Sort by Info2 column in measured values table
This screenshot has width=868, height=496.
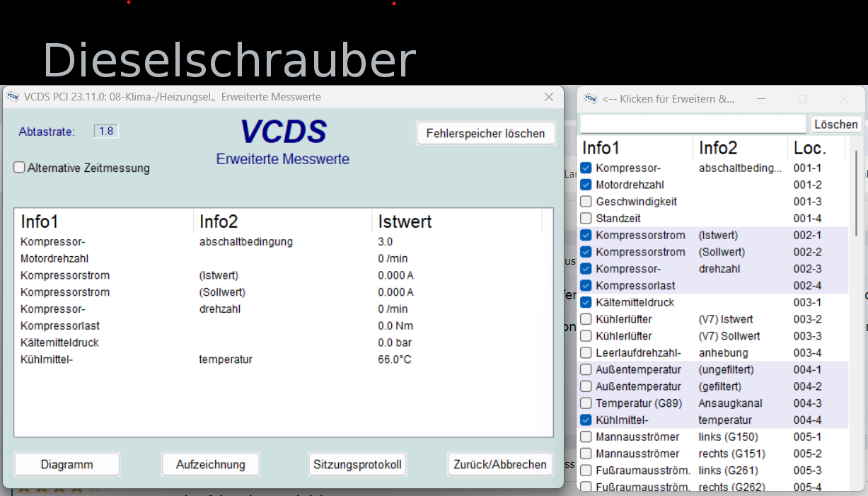coord(283,221)
